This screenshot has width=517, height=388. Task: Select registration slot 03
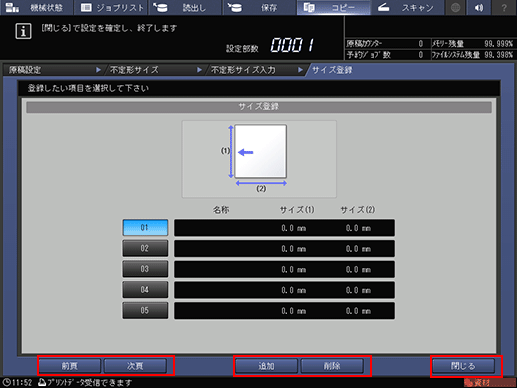tap(145, 269)
